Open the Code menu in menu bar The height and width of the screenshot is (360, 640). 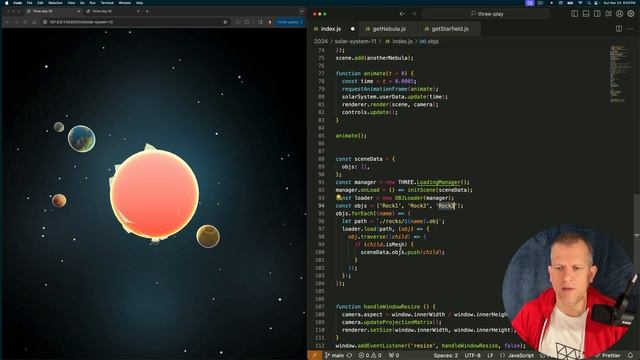[x=18, y=3]
